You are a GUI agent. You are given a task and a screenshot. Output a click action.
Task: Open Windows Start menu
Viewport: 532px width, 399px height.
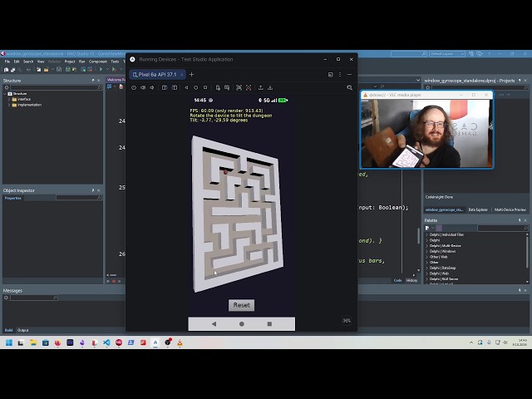[x=9, y=342]
